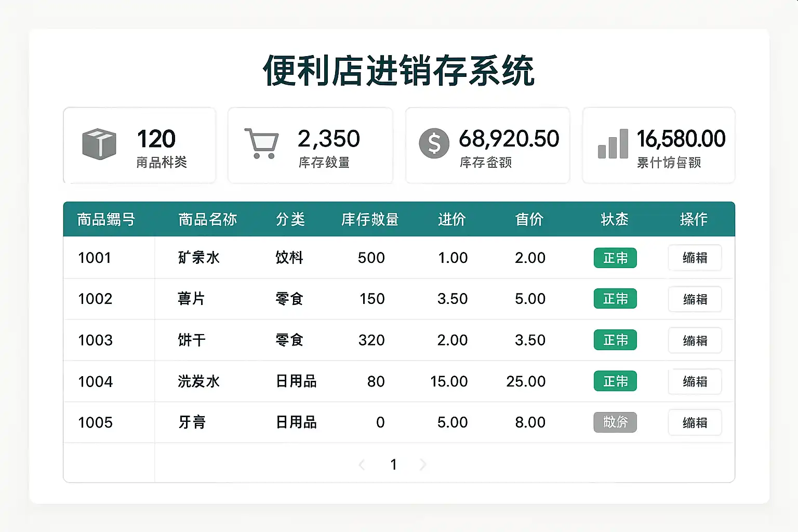Go to previous page arrow
This screenshot has width=798, height=532.
point(362,464)
